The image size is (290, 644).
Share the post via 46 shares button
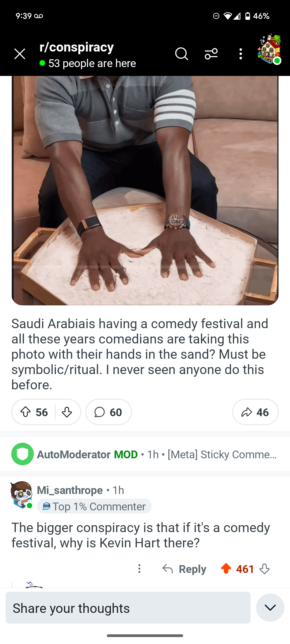tap(255, 412)
